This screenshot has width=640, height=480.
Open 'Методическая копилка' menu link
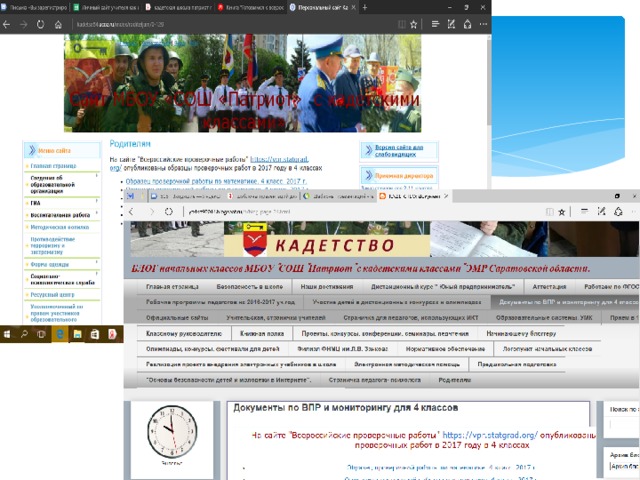tap(60, 227)
